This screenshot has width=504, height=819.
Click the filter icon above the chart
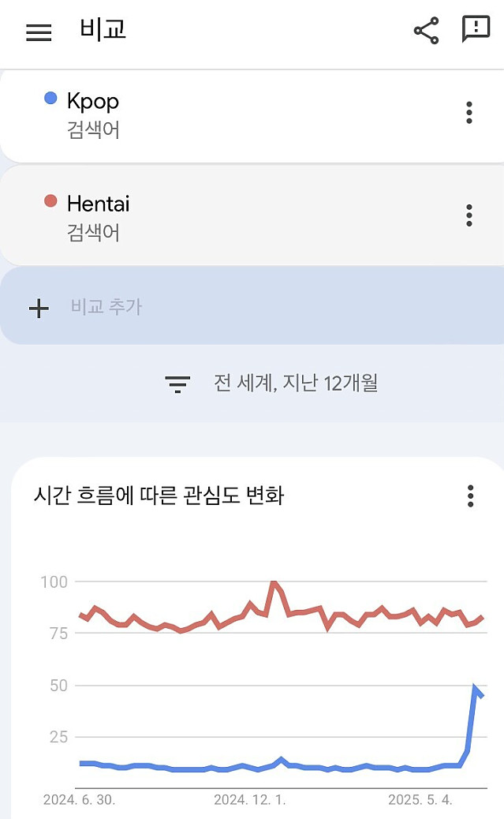177,383
